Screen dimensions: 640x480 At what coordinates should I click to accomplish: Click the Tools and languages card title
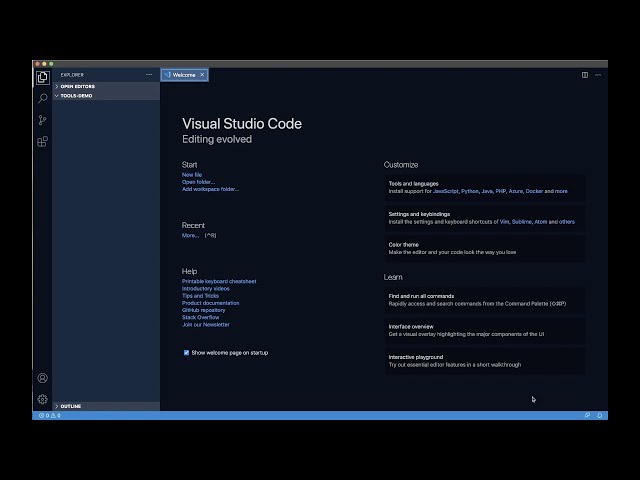413,184
